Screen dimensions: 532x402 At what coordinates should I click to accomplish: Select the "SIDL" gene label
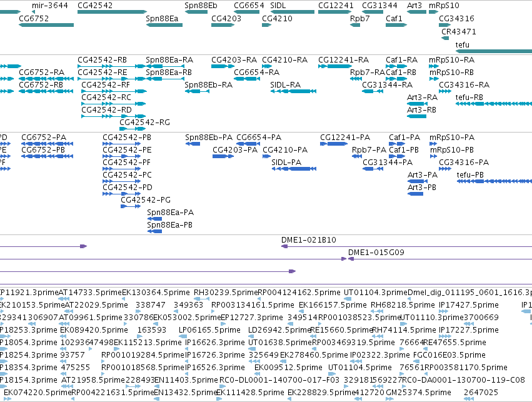click(x=278, y=6)
